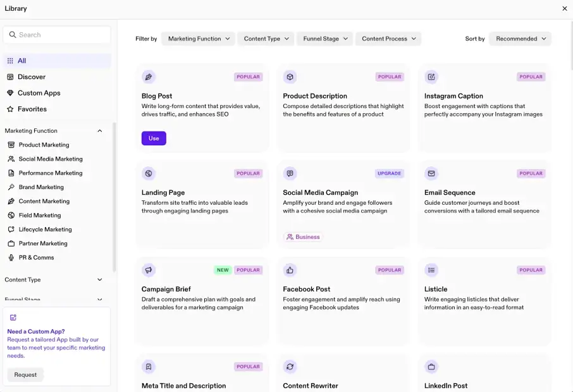The height and width of the screenshot is (392, 573).
Task: Click the Social Media Marketing people icon
Action: coord(11,159)
